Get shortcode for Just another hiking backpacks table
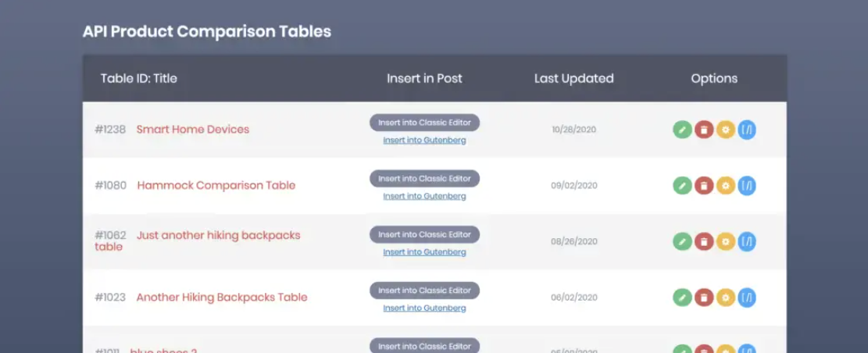The height and width of the screenshot is (353, 868). point(747,241)
